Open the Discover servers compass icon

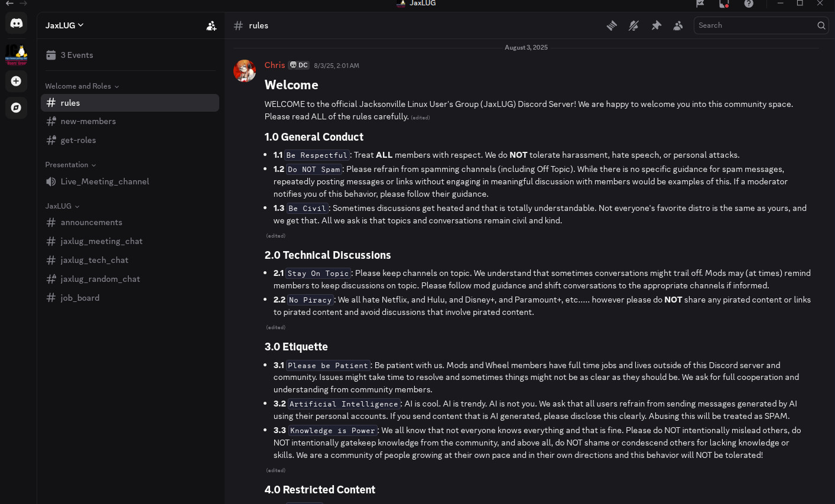(x=17, y=108)
